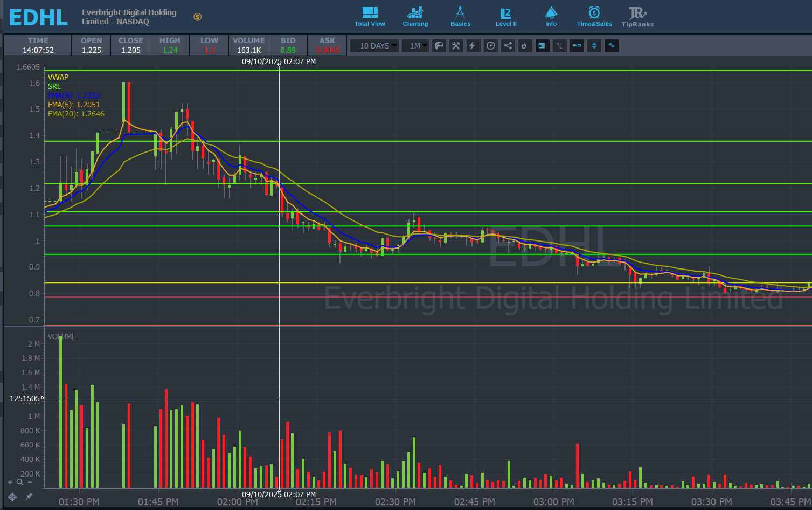Open the Info view
This screenshot has width=812, height=510.
click(551, 17)
